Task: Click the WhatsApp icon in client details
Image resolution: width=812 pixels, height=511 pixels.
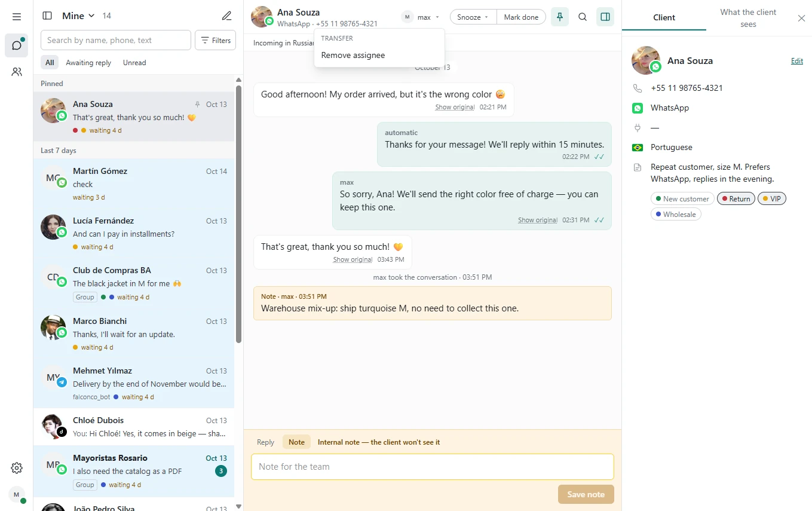Action: point(638,108)
